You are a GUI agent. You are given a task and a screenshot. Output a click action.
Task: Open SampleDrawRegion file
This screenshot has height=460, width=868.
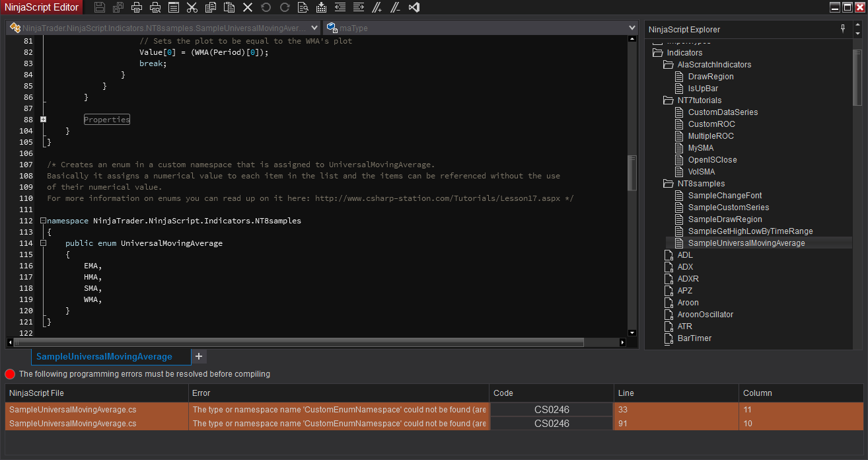pos(725,219)
